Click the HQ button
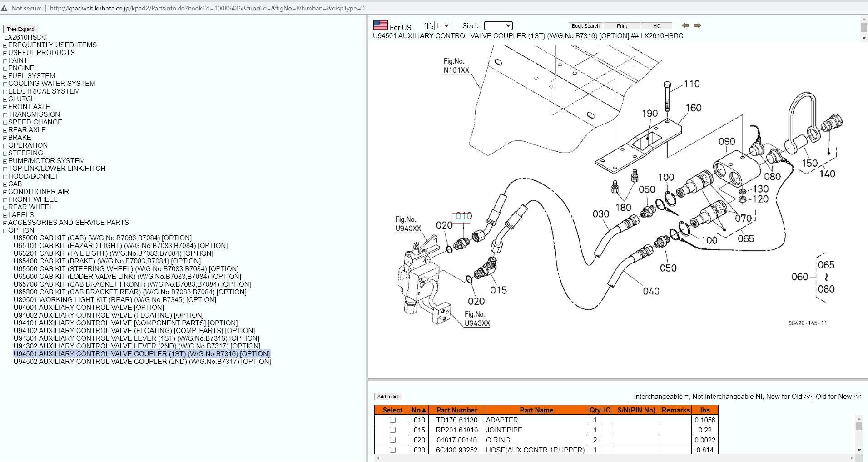The height and width of the screenshot is (462, 868). tap(657, 26)
